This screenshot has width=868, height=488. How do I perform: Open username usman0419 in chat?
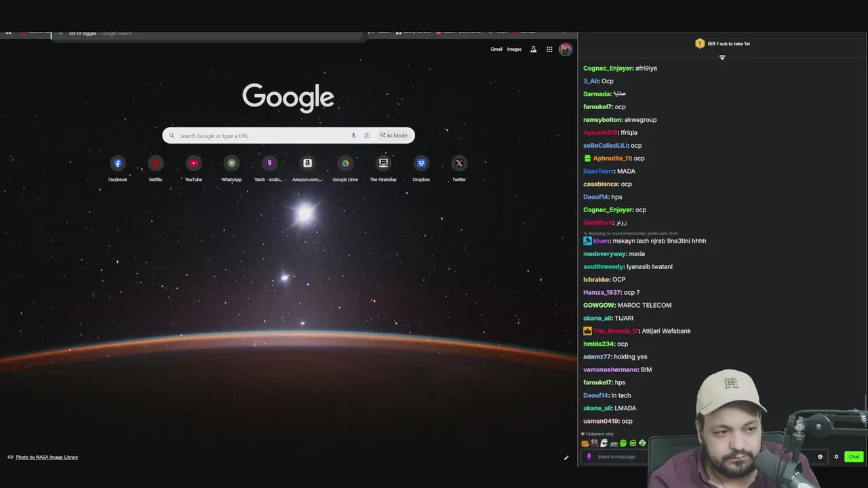click(x=601, y=422)
